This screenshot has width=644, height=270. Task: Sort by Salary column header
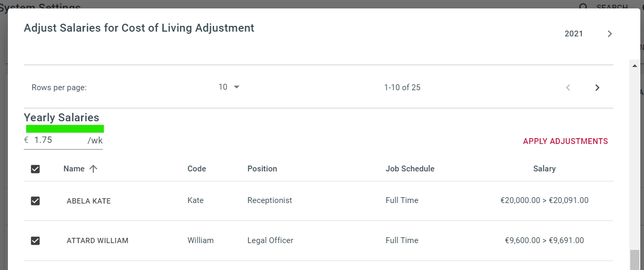[544, 169]
